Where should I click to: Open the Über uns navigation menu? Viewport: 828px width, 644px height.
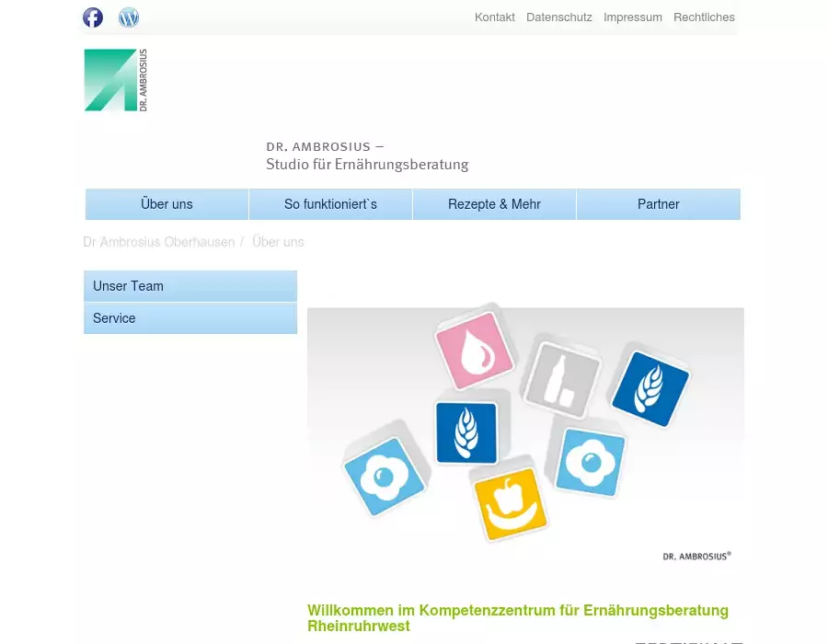click(167, 204)
